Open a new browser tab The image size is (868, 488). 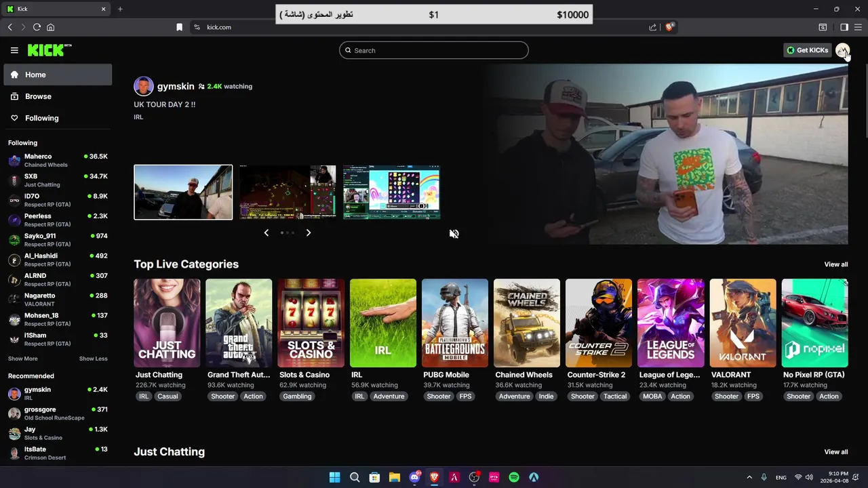click(x=120, y=9)
